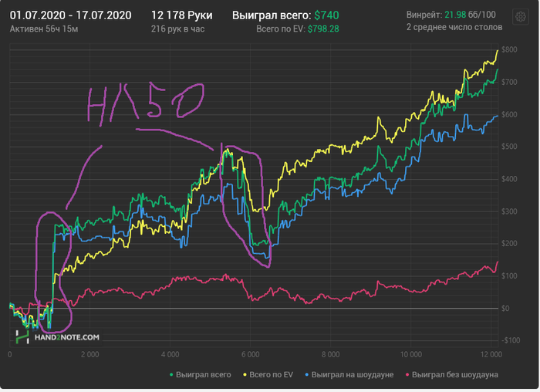Click the '$300' Y-axis label
The image size is (540, 392).
tap(509, 211)
